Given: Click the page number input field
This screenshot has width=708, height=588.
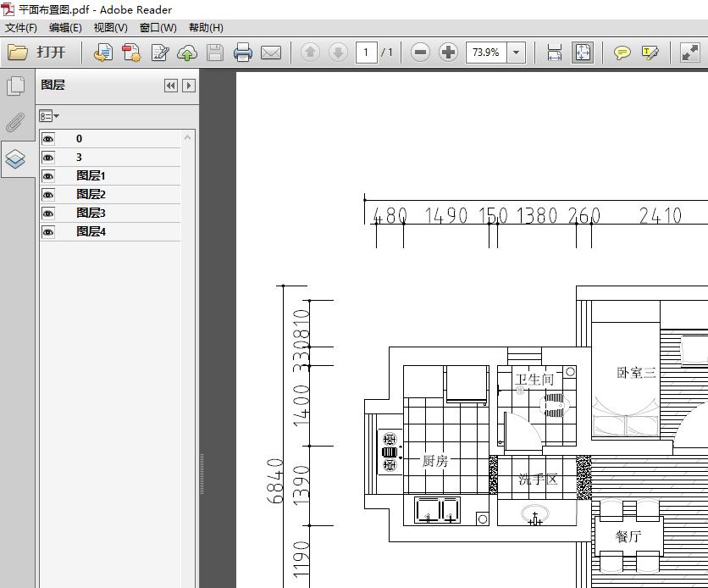Looking at the screenshot, I should click(366, 53).
